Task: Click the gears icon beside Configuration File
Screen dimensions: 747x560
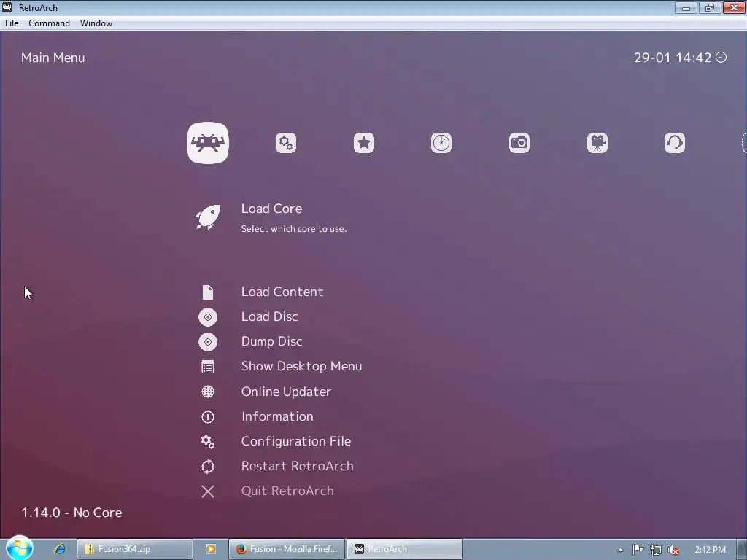Action: [208, 442]
